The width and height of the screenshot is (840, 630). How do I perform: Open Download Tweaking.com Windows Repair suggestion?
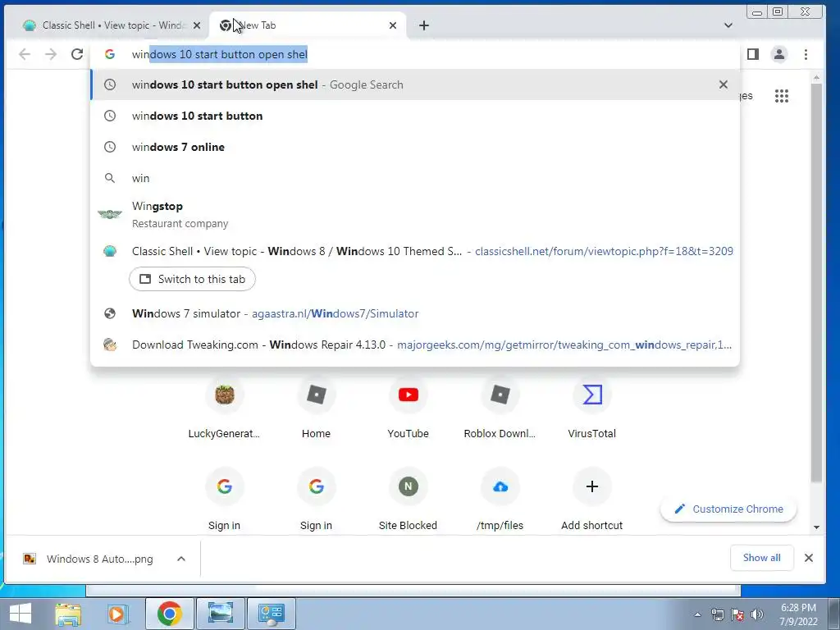pyautogui.click(x=415, y=345)
